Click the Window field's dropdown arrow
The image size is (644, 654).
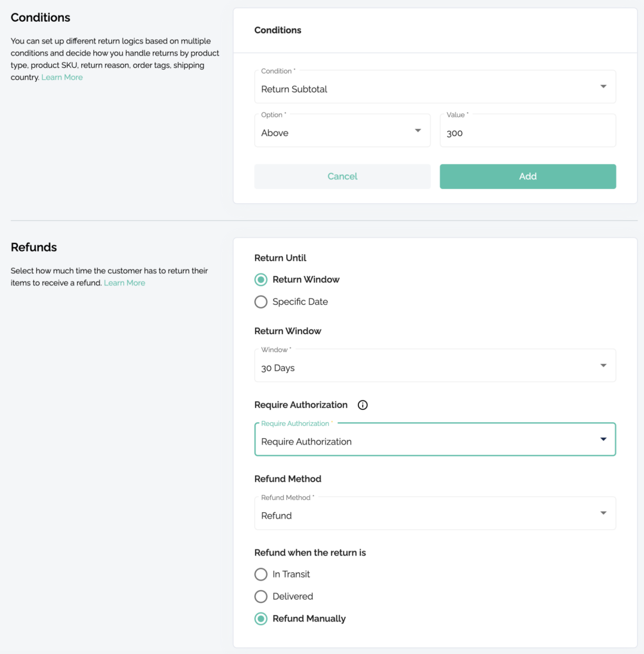point(603,365)
